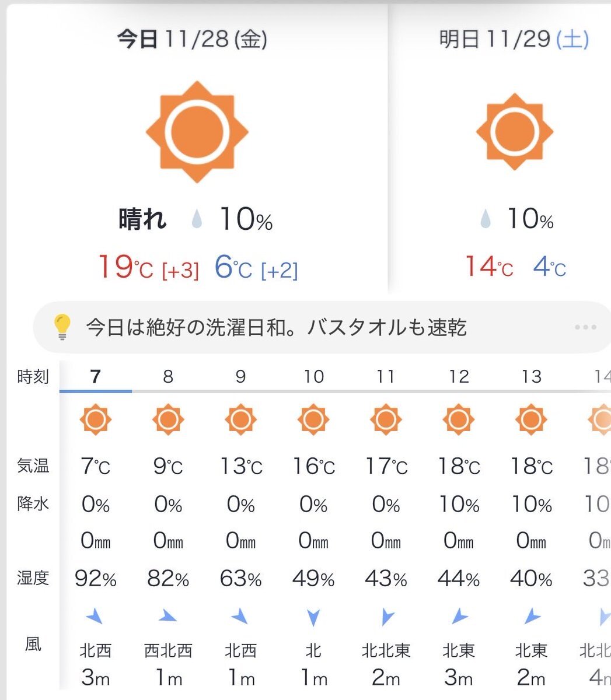Open tomorrow 11/29 (土) forecast card
611x700 pixels.
tap(514, 40)
